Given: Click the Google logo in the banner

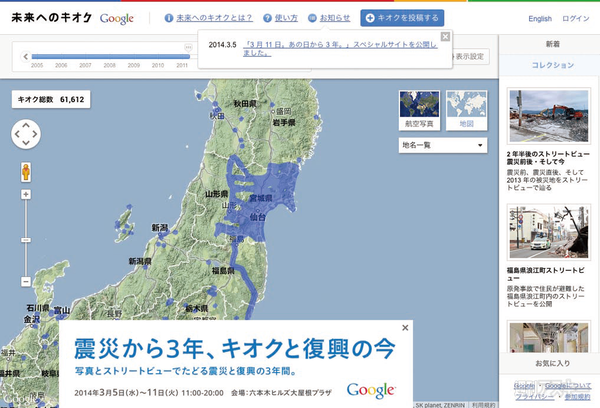Looking at the screenshot, I should pos(371,390).
